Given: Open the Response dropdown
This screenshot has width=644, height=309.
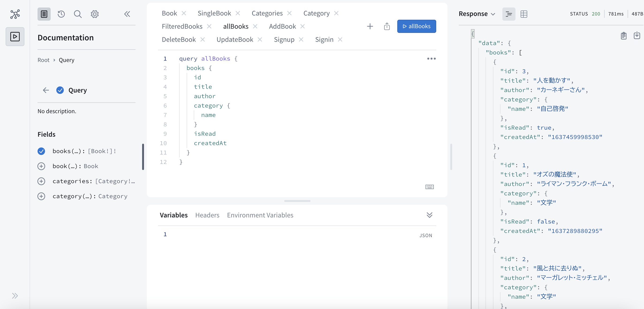Looking at the screenshot, I should pos(477,14).
